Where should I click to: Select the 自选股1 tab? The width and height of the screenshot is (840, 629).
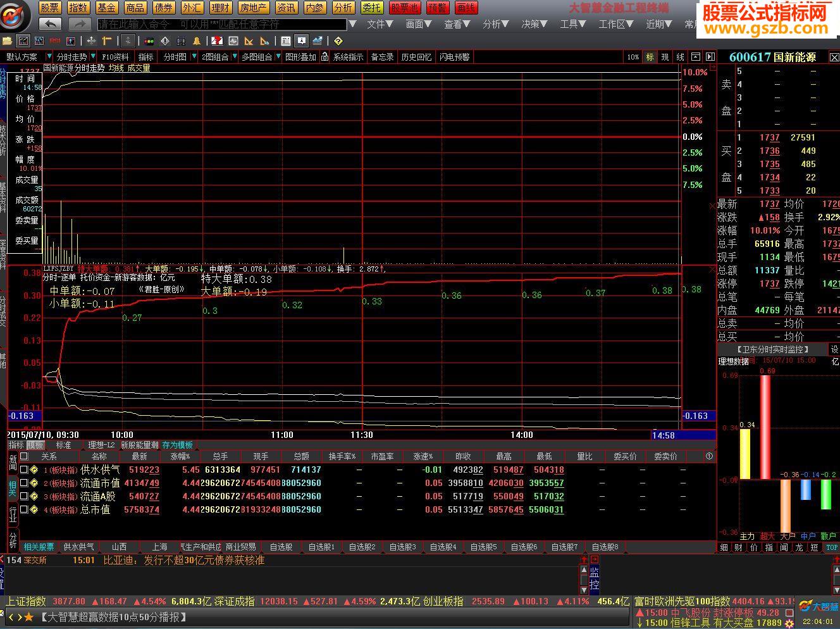tap(321, 547)
